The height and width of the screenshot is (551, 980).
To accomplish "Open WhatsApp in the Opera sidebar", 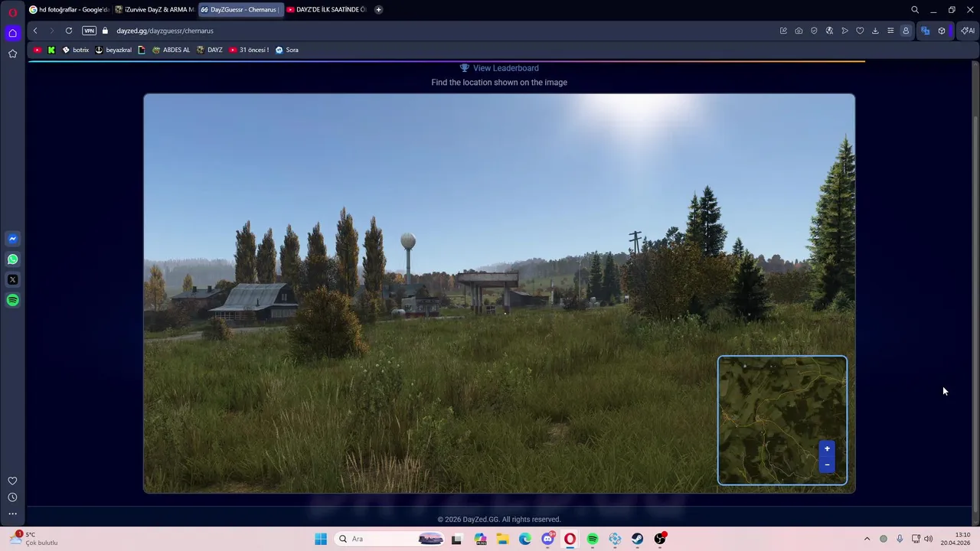I will (12, 259).
